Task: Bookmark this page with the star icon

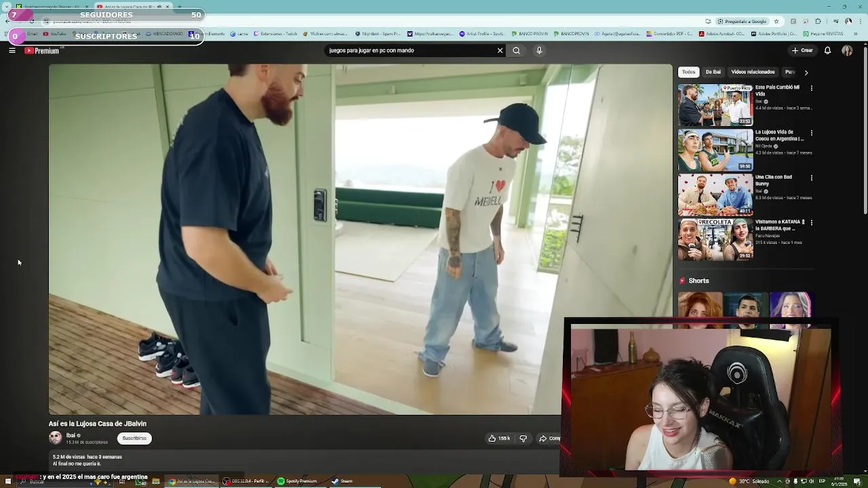Action: point(776,21)
